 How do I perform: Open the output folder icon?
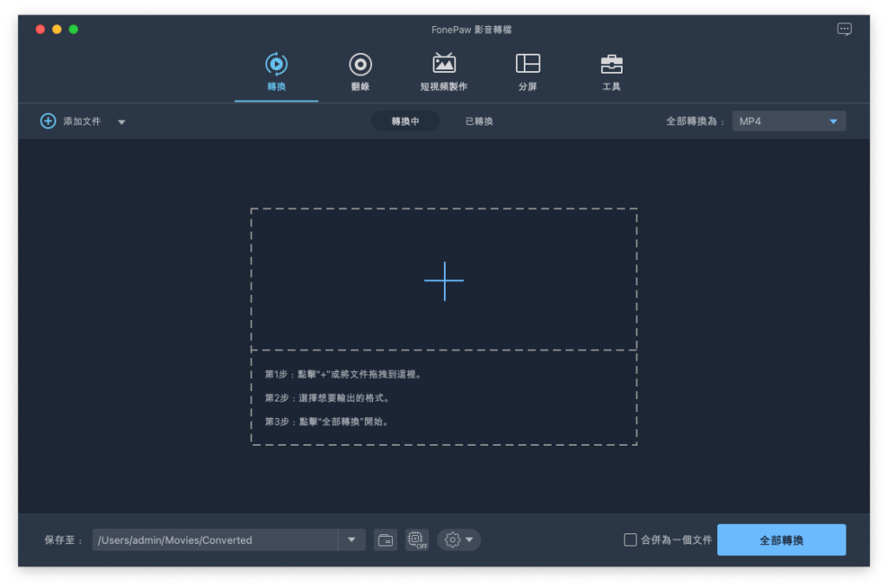coord(386,539)
